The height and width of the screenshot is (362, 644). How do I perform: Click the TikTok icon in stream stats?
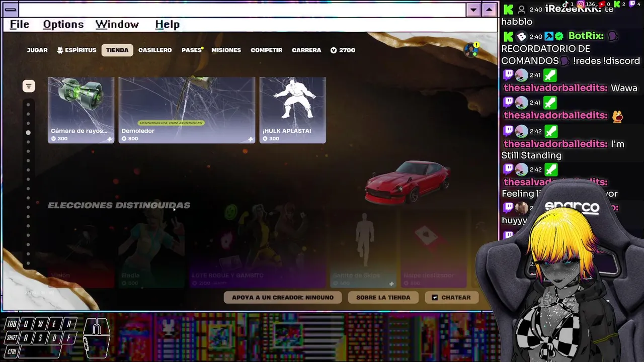click(x=567, y=4)
